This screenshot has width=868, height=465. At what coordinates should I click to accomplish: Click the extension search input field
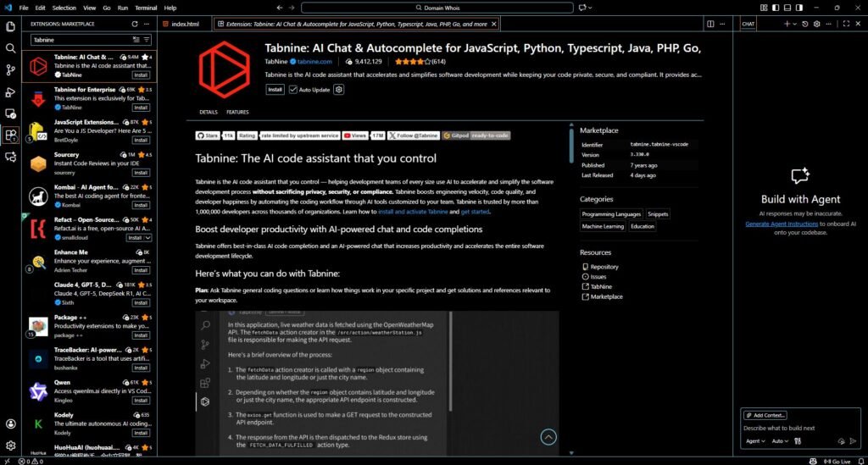point(81,40)
